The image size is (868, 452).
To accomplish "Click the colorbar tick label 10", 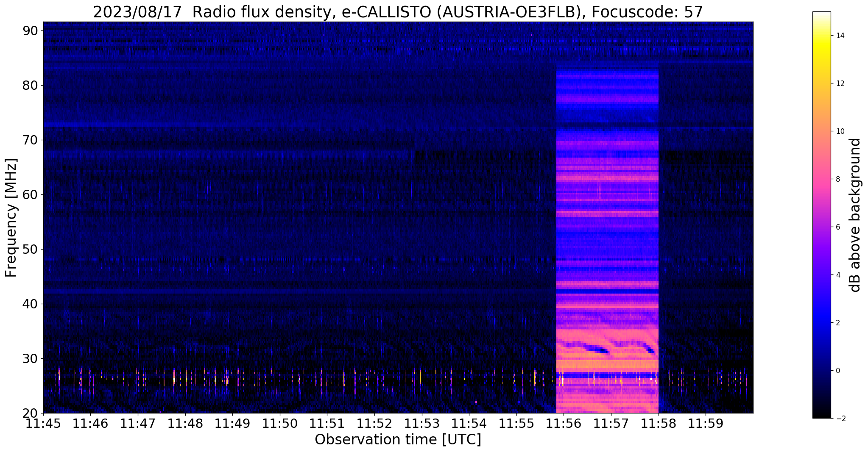I will [x=840, y=131].
